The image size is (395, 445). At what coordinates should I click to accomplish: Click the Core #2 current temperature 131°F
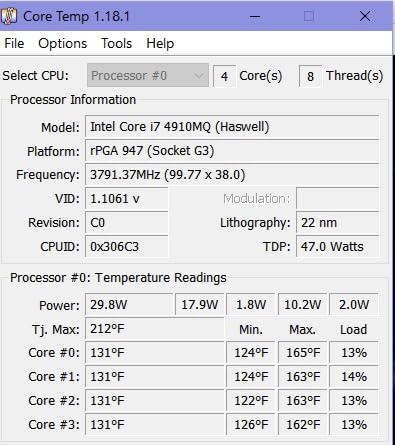155,401
